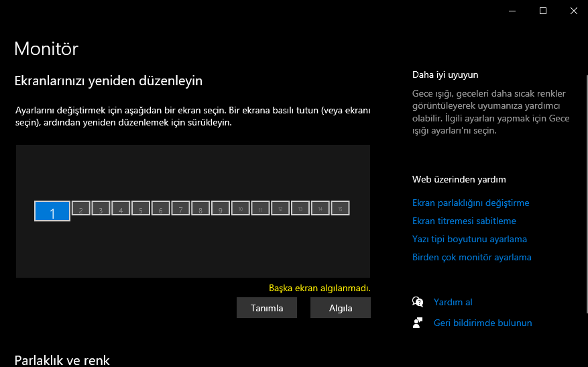Viewport: 588px width, 367px height.
Task: Maximize the settings window
Action: click(543, 11)
